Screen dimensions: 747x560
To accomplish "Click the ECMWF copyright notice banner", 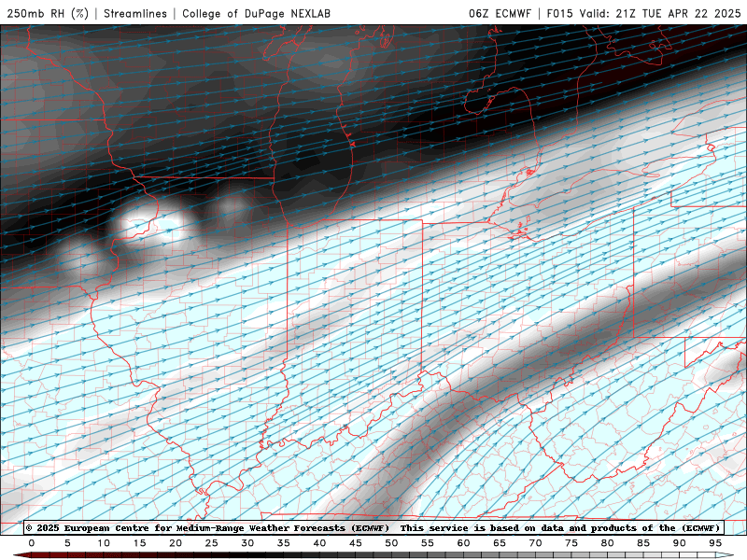I will (x=373, y=528).
